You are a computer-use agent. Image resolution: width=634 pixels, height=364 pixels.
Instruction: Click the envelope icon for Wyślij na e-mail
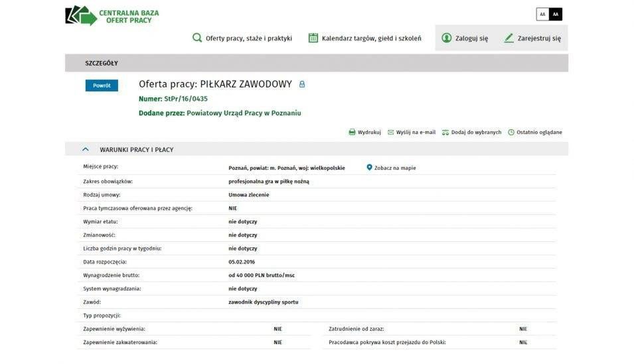click(x=390, y=132)
